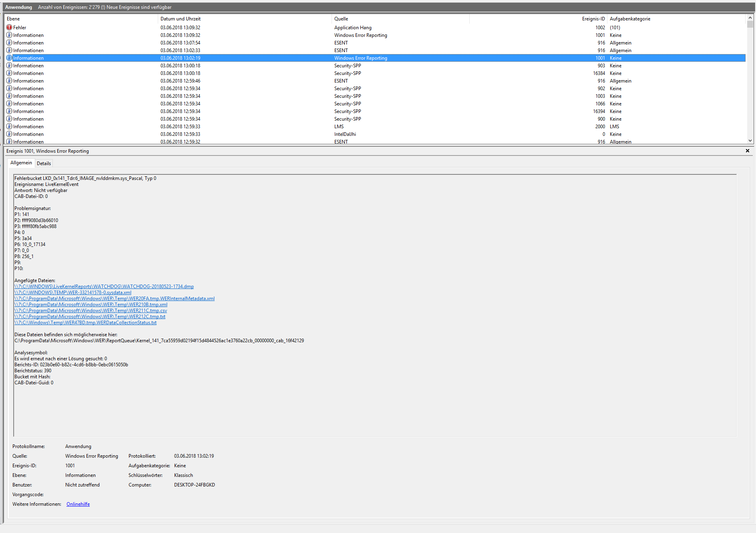Image resolution: width=756 pixels, height=533 pixels.
Task: Click the info icon of the event 903 row
Action: point(9,66)
